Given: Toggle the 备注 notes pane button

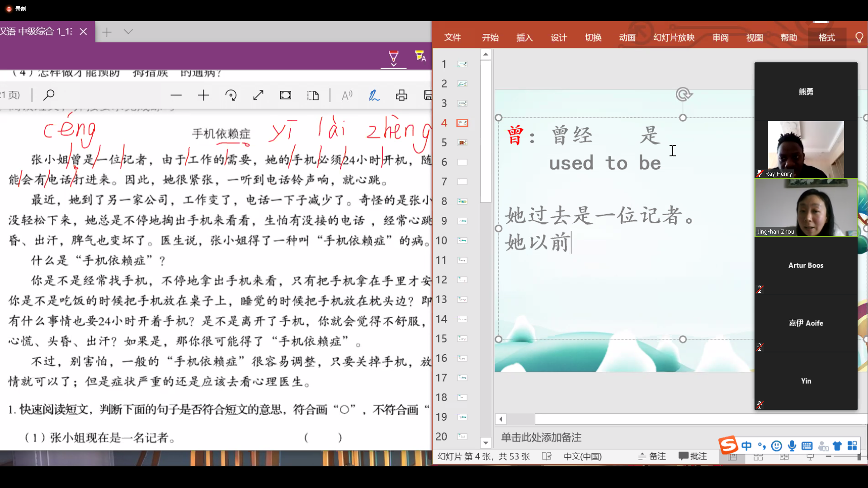Looking at the screenshot, I should click(x=652, y=456).
